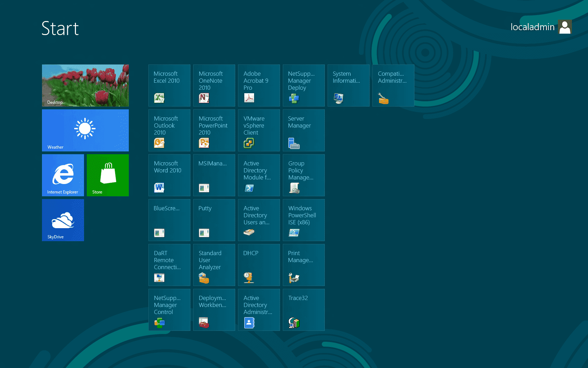Click the Standard User Analyzer icon
The width and height of the screenshot is (588, 368).
204,278
